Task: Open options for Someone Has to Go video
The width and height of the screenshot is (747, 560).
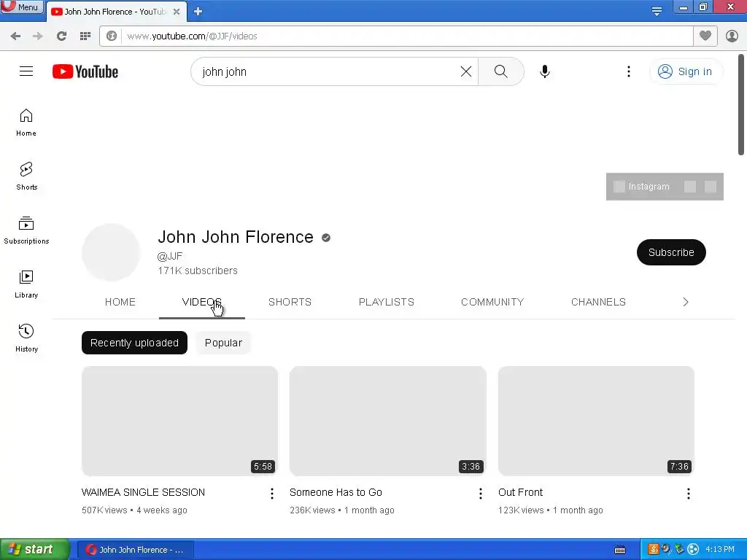Action: (480, 494)
